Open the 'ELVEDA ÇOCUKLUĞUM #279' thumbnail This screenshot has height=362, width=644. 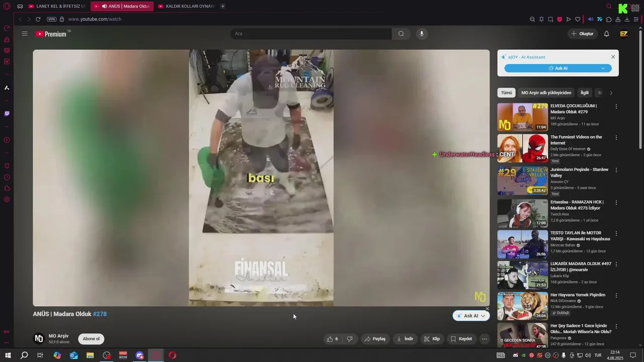[522, 117]
